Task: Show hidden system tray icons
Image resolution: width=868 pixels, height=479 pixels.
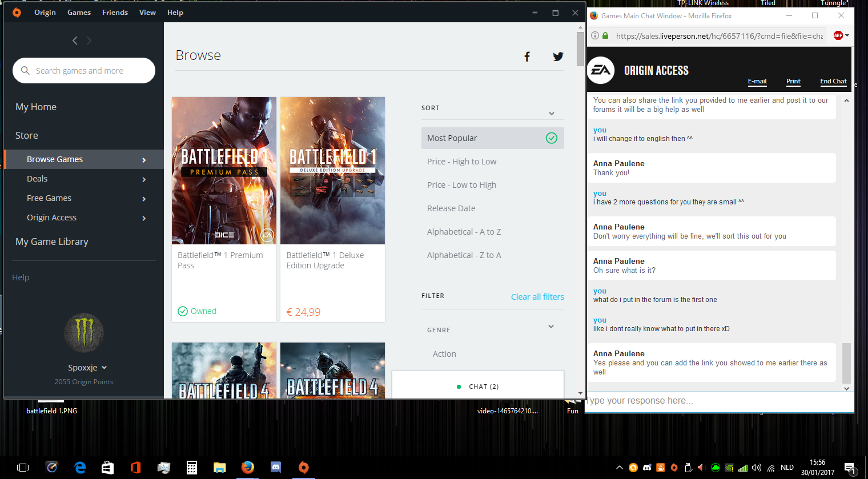Action: 620,468
